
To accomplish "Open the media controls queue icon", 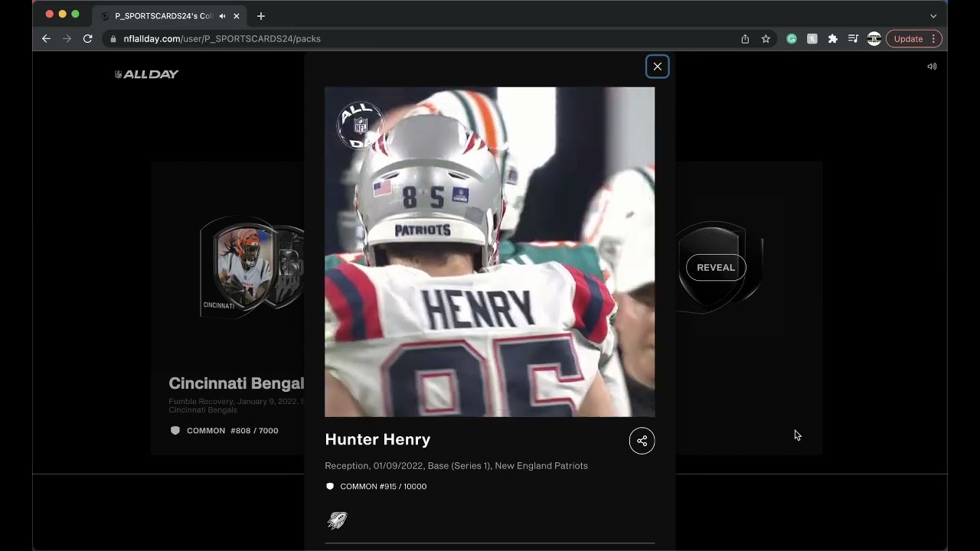I will pos(853,39).
